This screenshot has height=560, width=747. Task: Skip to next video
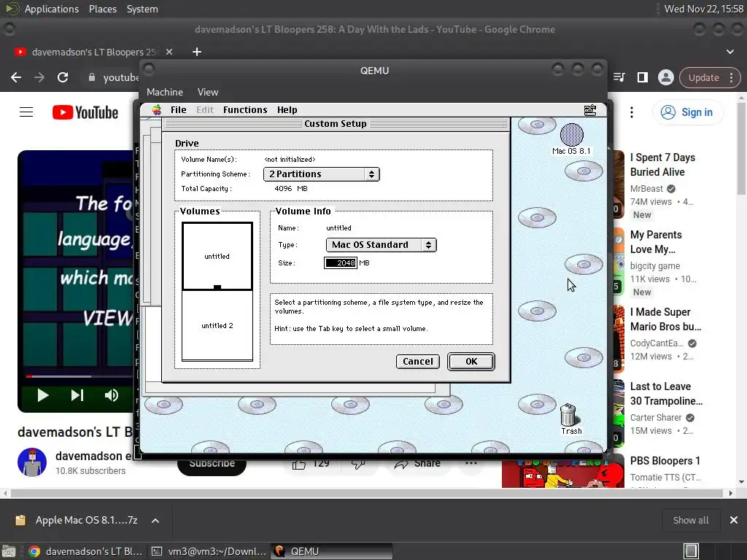pos(77,395)
